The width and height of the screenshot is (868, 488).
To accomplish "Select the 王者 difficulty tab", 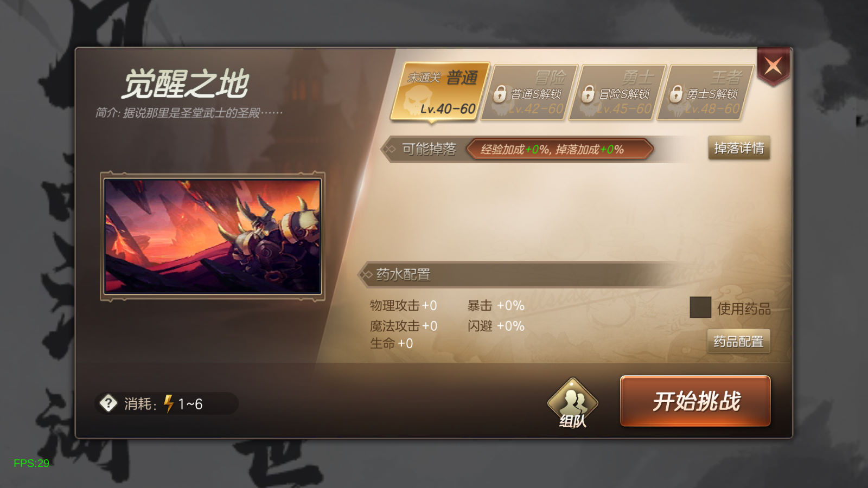I will [x=705, y=92].
